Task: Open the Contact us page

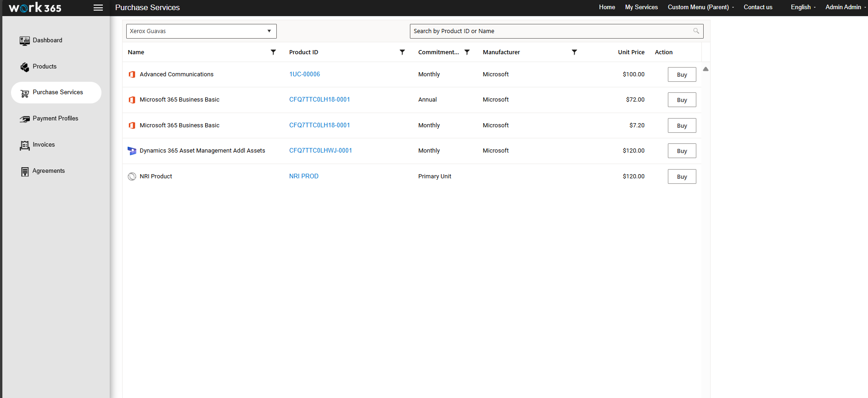Action: click(x=758, y=7)
